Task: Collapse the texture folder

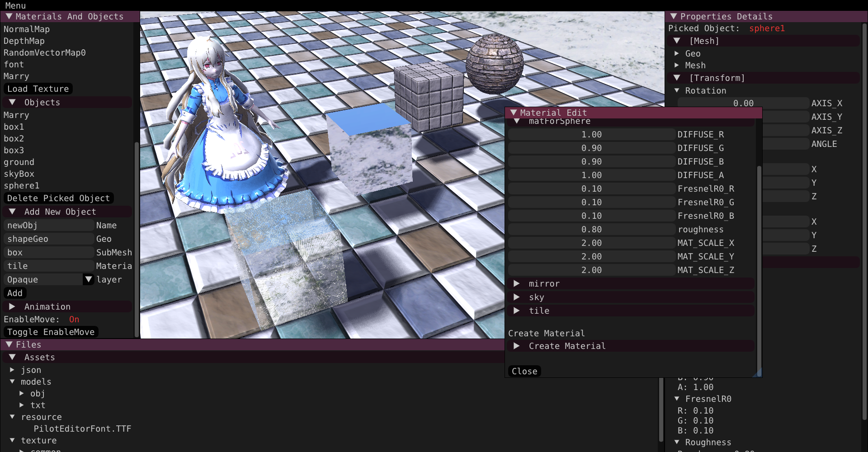Action: (12, 440)
